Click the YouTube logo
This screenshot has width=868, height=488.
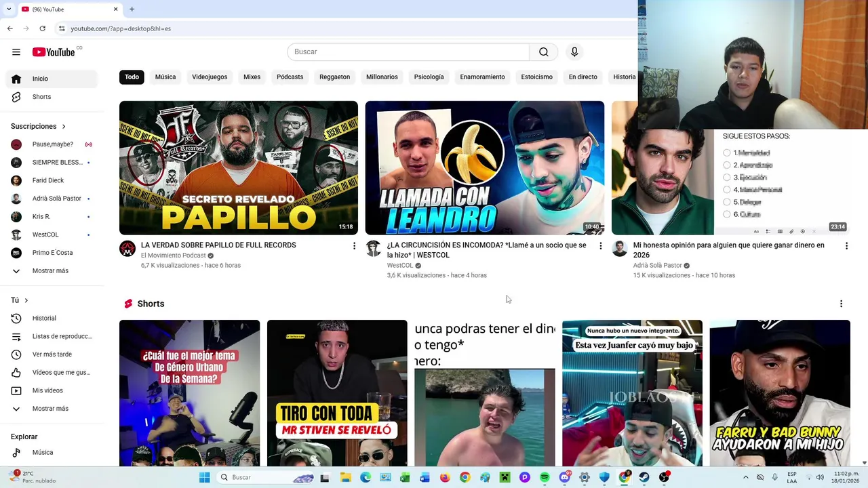point(54,52)
